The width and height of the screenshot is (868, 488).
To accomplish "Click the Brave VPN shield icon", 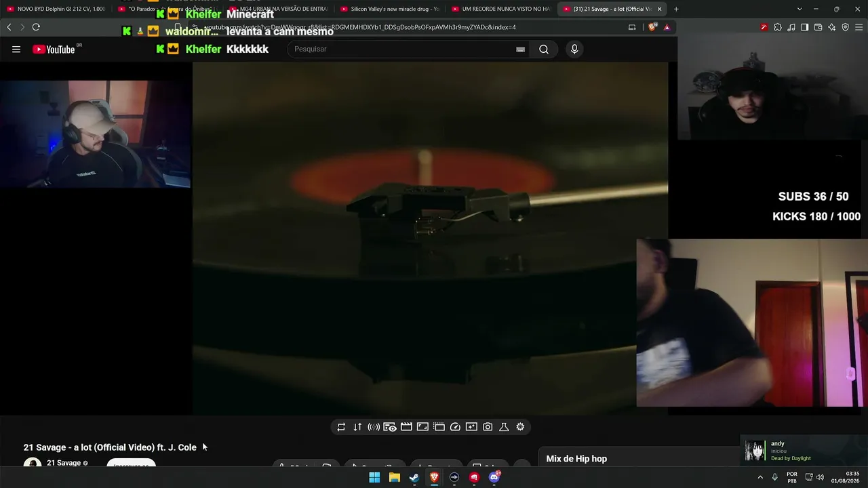I will point(846,27).
